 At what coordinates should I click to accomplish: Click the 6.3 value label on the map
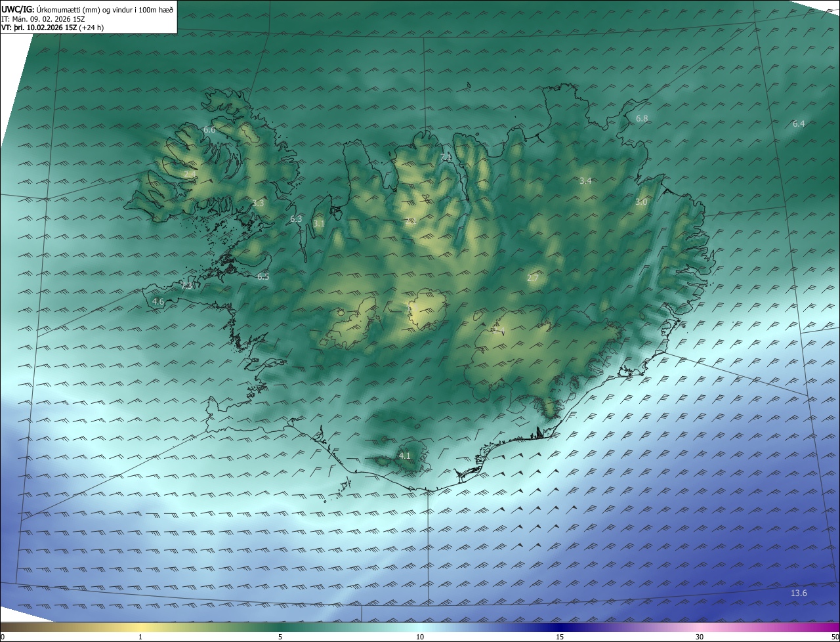point(296,219)
